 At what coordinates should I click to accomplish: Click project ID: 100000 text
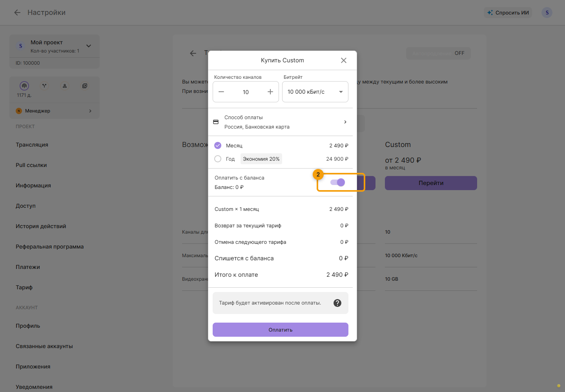coord(28,63)
